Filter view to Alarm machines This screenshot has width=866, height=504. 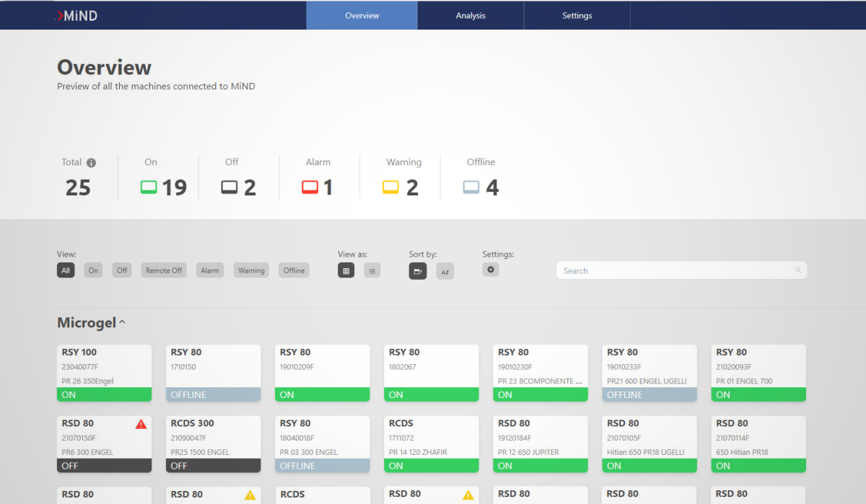click(210, 270)
